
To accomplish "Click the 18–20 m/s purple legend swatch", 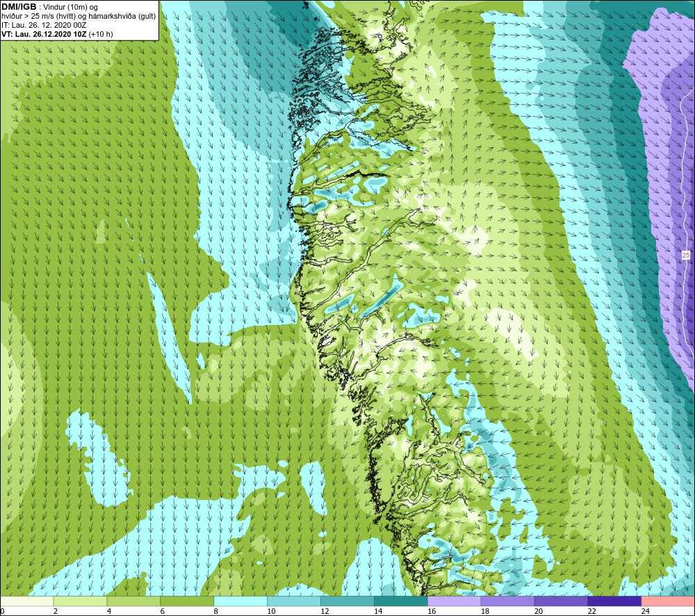I will [507, 601].
